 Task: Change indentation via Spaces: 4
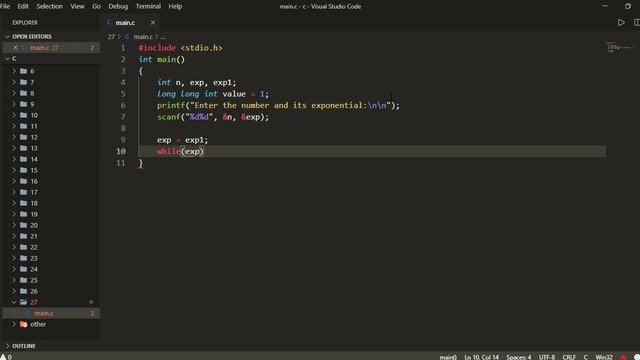(x=519, y=357)
